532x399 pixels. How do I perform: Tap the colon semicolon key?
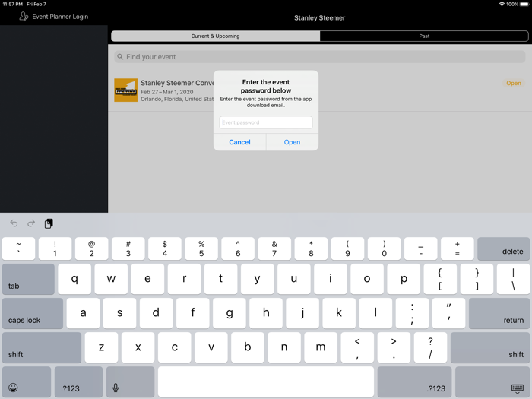(x=412, y=313)
